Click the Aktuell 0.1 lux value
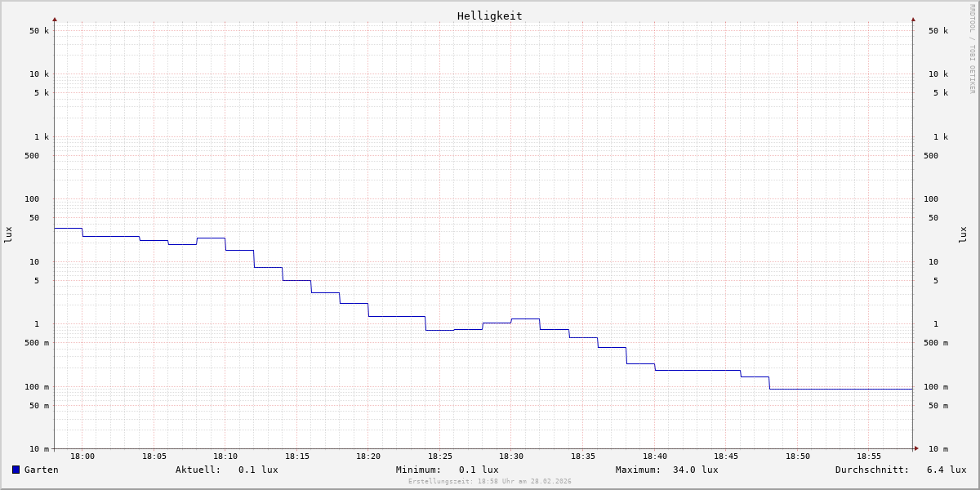 pos(258,470)
